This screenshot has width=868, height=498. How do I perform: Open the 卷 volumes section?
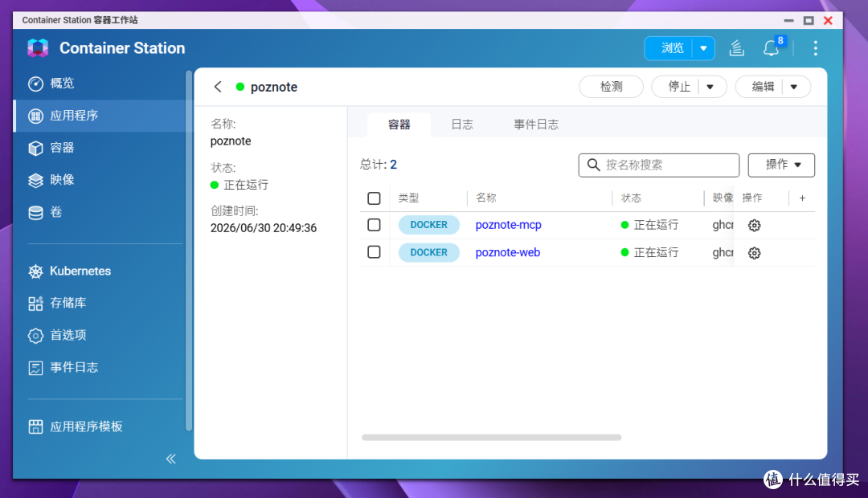coord(45,212)
